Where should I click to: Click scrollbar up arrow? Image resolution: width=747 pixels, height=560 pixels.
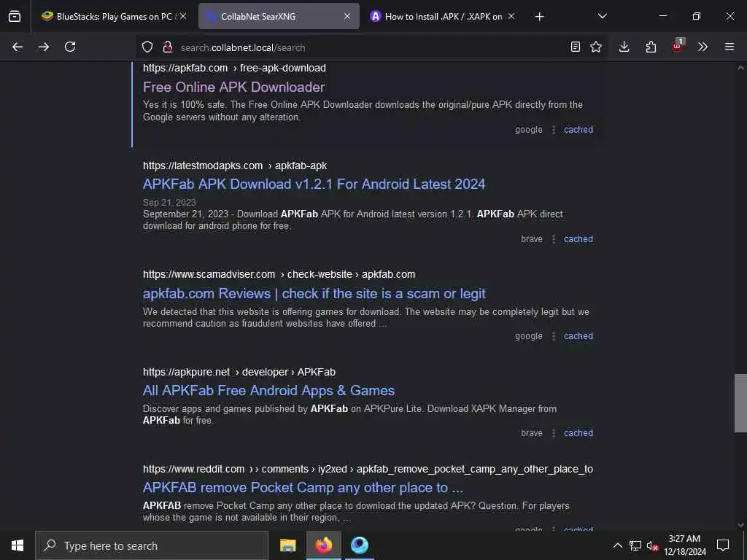(x=740, y=68)
